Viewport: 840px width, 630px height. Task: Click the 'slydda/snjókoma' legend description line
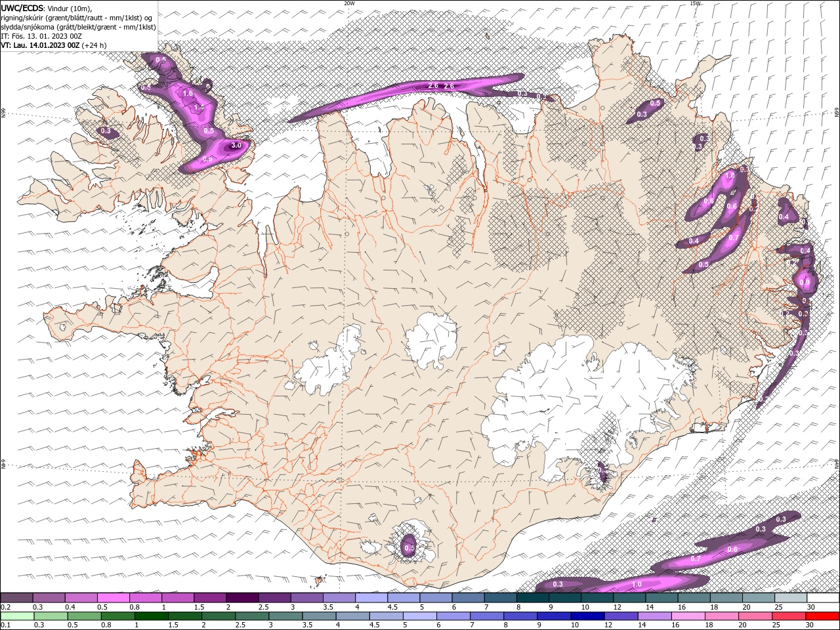click(x=79, y=27)
